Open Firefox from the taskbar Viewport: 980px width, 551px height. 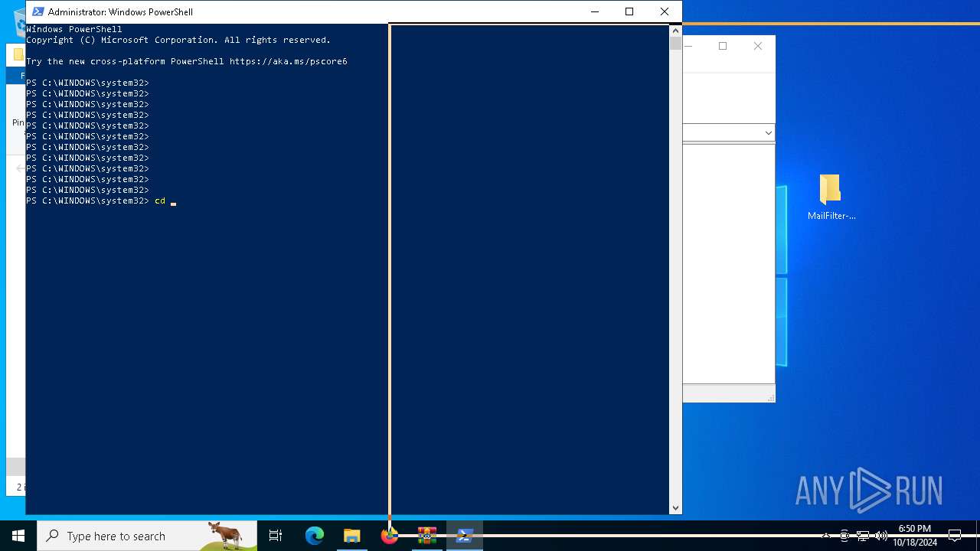point(389,536)
